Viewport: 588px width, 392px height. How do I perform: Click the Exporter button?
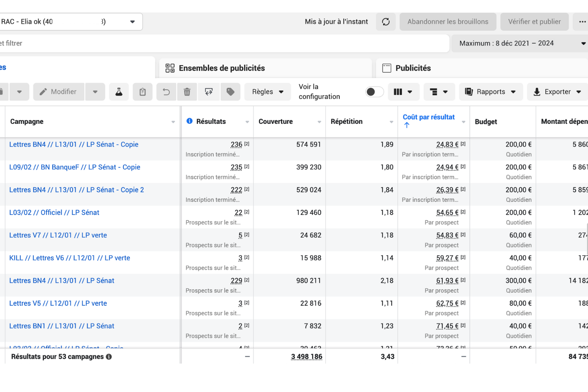[557, 92]
